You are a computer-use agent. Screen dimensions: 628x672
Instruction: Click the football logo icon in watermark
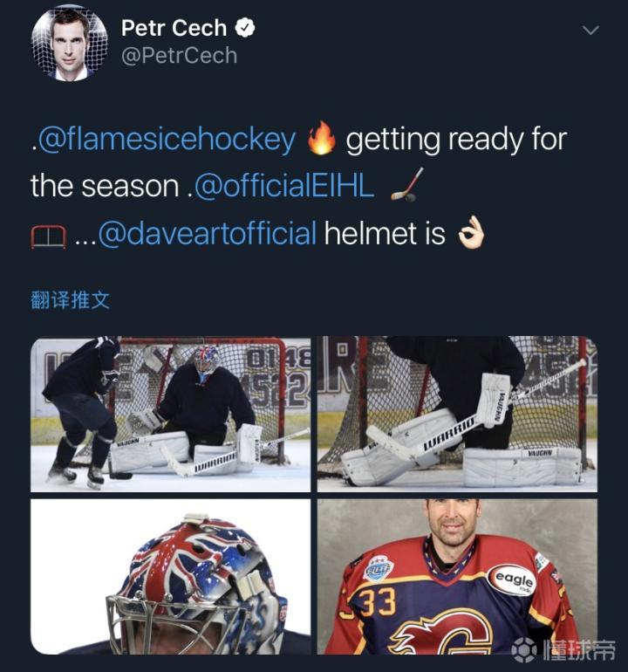[x=525, y=649]
